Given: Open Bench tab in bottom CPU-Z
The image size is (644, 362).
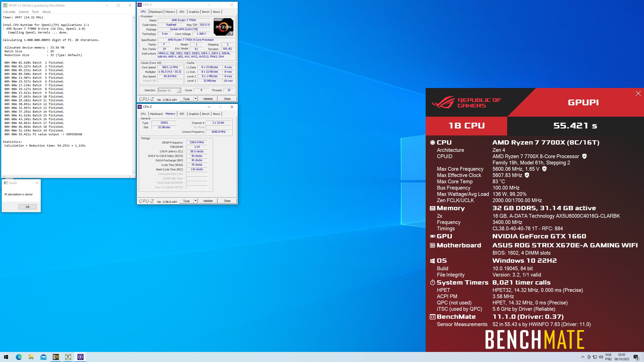Looking at the screenshot, I should pyautogui.click(x=206, y=114).
